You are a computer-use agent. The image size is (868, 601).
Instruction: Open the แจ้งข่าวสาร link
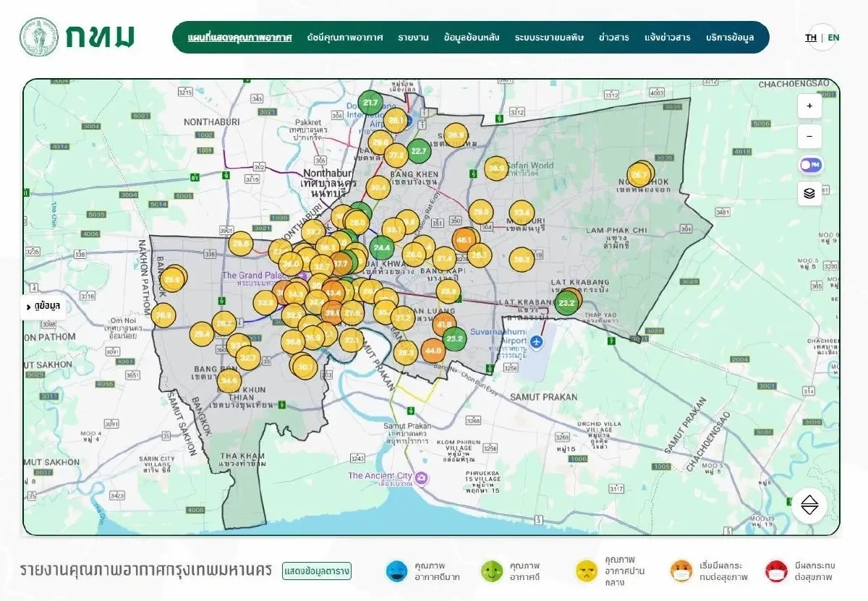coord(667,38)
